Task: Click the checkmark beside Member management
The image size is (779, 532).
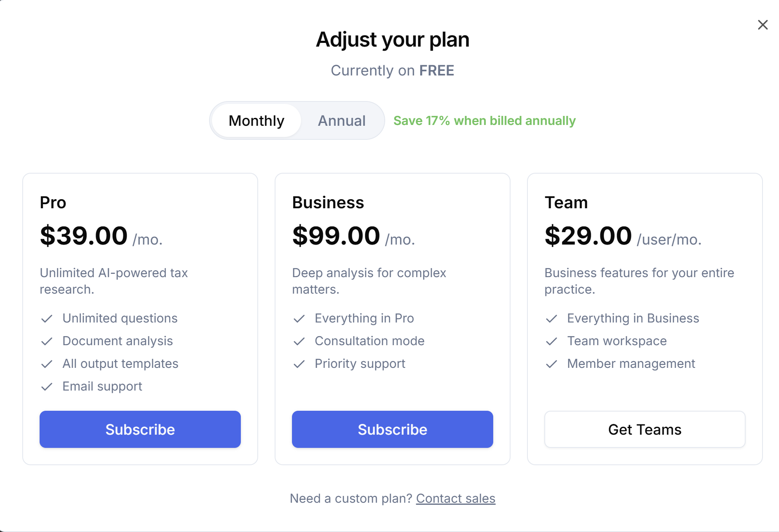Action: pos(552,364)
